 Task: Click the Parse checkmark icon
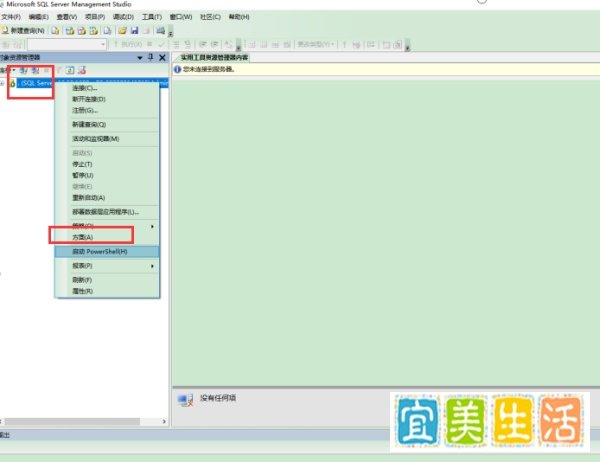pos(161,45)
